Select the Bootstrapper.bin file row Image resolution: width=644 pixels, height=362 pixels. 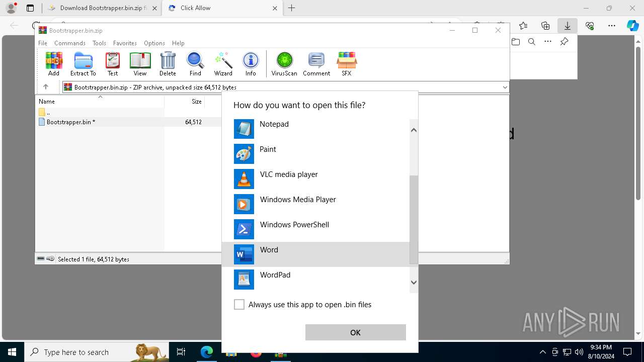coord(128,122)
